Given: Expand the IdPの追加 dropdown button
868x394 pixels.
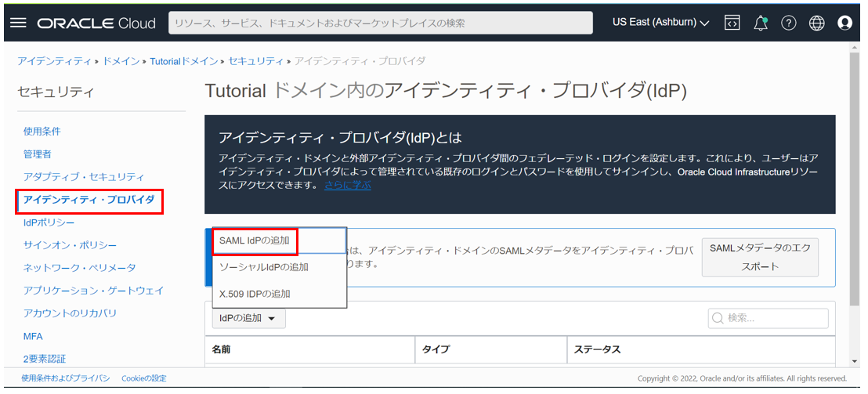Looking at the screenshot, I should pos(248,318).
